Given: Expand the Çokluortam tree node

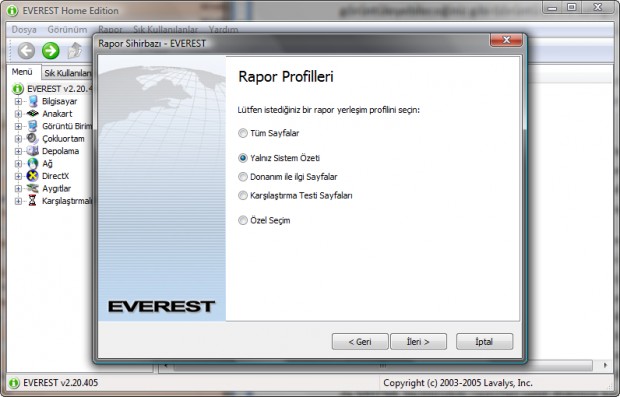Looking at the screenshot, I should point(18,139).
